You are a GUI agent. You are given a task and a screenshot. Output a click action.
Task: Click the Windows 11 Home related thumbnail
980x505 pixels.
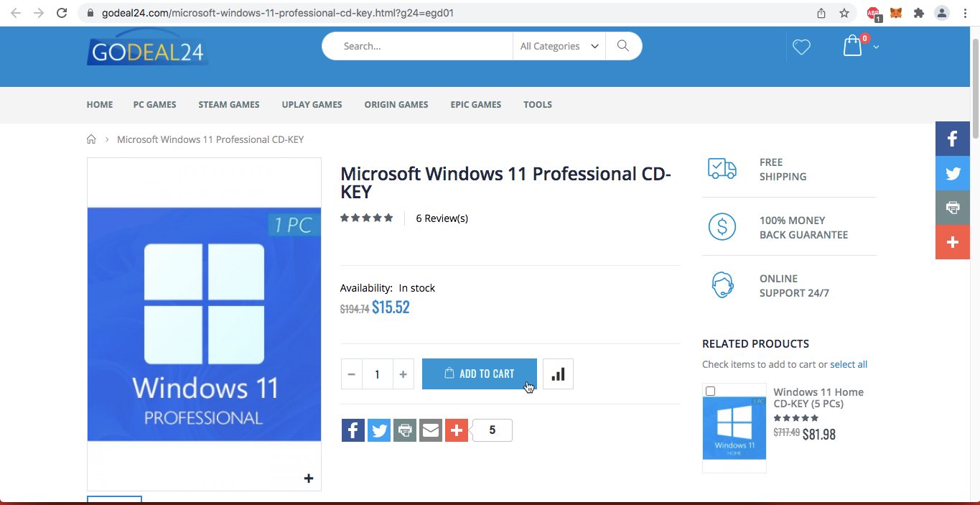click(734, 428)
